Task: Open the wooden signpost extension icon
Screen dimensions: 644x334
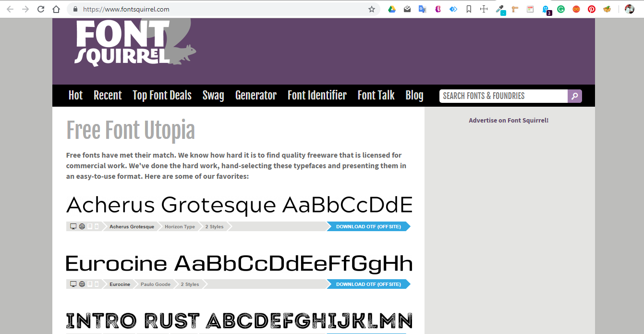Action: [515, 9]
